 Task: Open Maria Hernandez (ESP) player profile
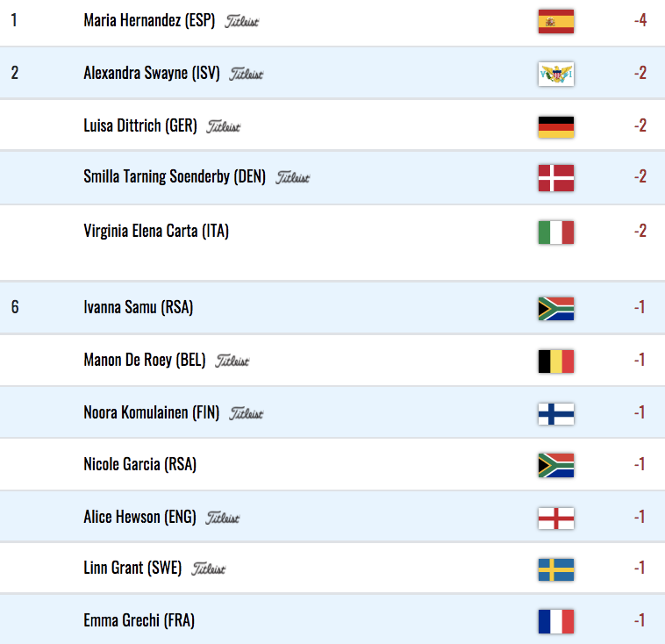pyautogui.click(x=149, y=20)
